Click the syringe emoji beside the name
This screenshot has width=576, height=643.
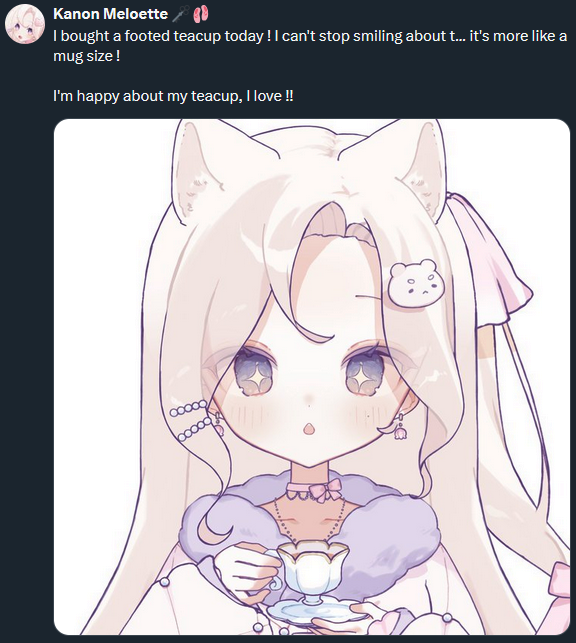tap(180, 14)
